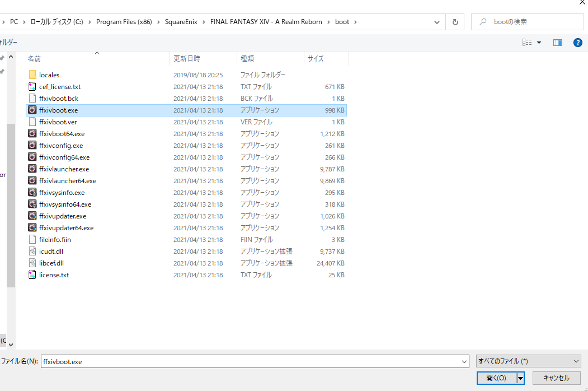
Task: Click the cef_license.txt file icon
Action: (32, 86)
